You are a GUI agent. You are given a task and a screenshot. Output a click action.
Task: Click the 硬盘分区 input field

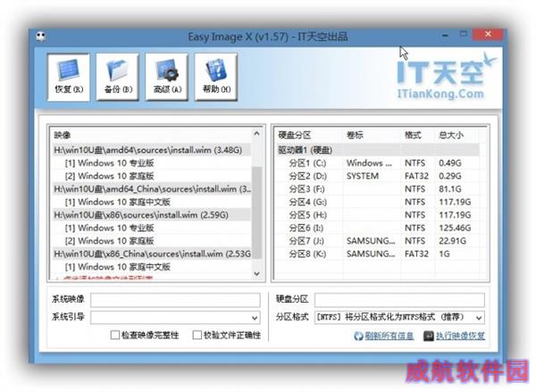(399, 300)
